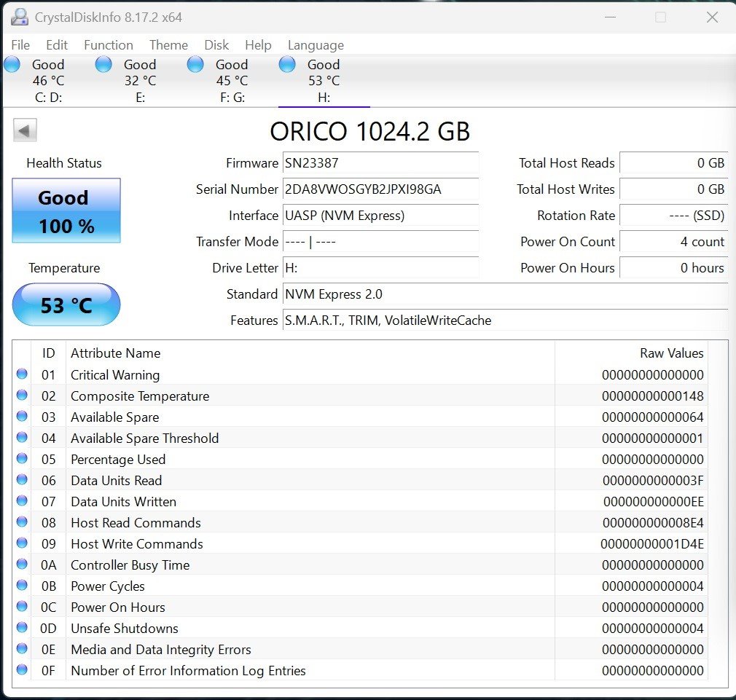The image size is (736, 700).
Task: Click status orb for Data Units Written row
Action: click(22, 500)
